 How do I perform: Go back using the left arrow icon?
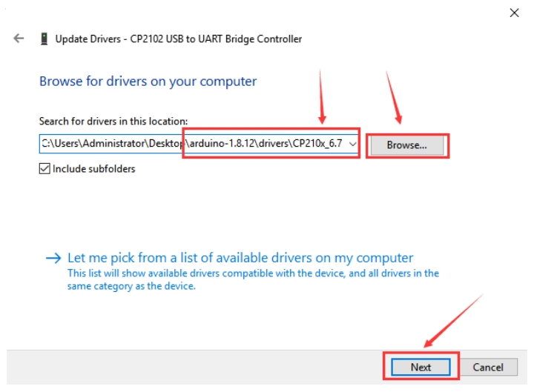click(x=19, y=39)
